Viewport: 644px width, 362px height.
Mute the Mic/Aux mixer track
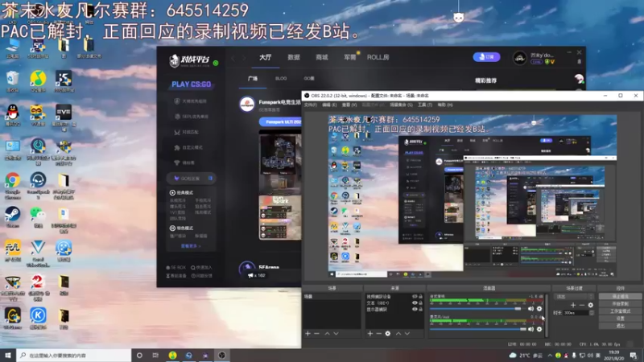(530, 329)
